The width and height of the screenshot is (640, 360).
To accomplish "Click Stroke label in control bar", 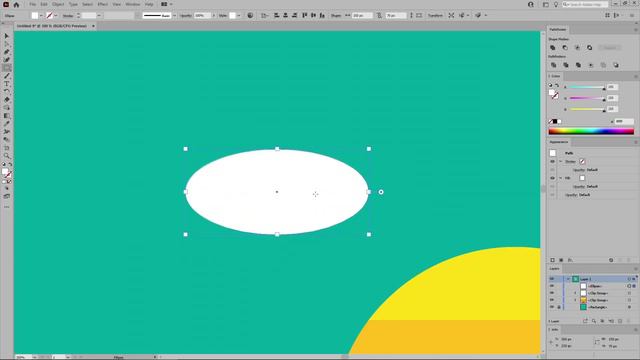I will (68, 16).
